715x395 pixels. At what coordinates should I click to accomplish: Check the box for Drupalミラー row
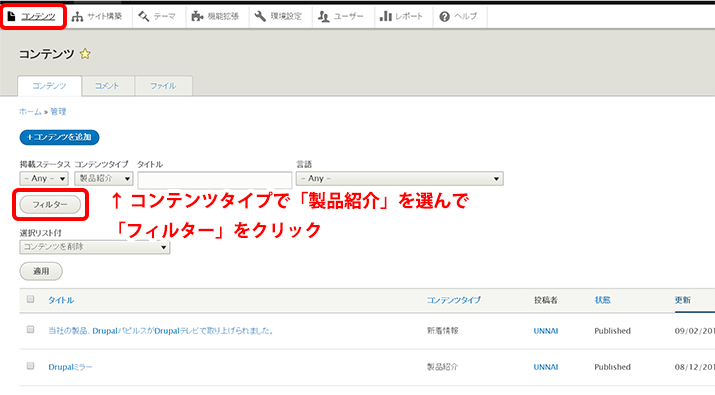coord(31,366)
